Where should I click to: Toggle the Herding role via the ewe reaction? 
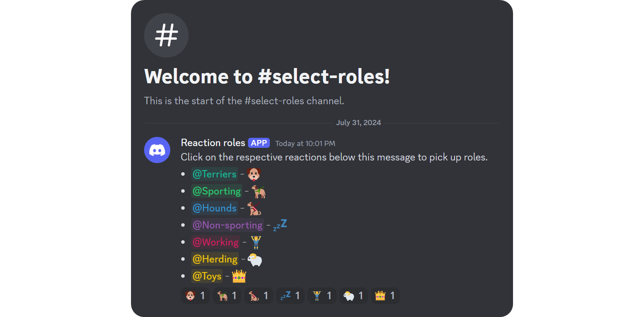(x=353, y=296)
